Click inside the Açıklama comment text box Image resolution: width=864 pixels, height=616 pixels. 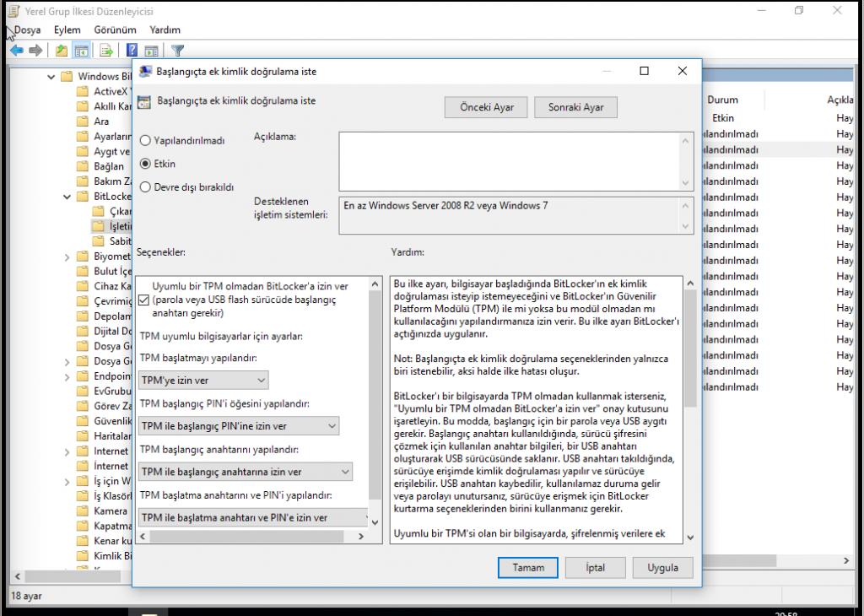510,160
